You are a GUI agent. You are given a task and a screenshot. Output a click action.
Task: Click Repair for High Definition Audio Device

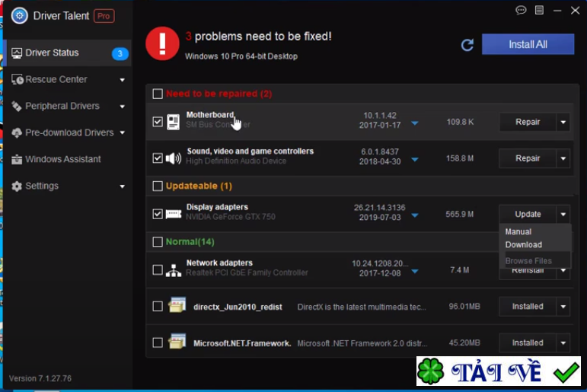[x=527, y=158]
